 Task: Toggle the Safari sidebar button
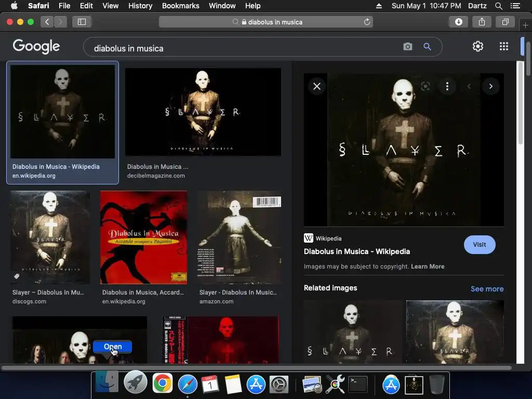(x=82, y=22)
